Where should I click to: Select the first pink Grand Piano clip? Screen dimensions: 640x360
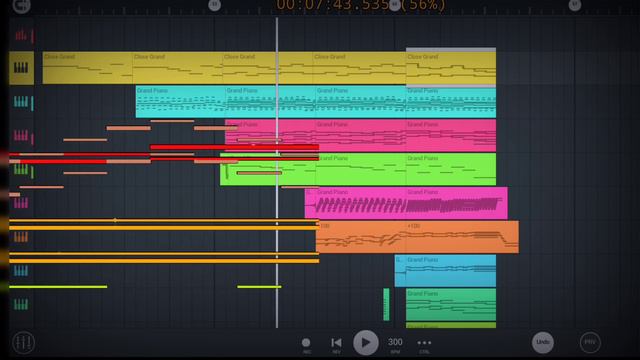(x=270, y=136)
